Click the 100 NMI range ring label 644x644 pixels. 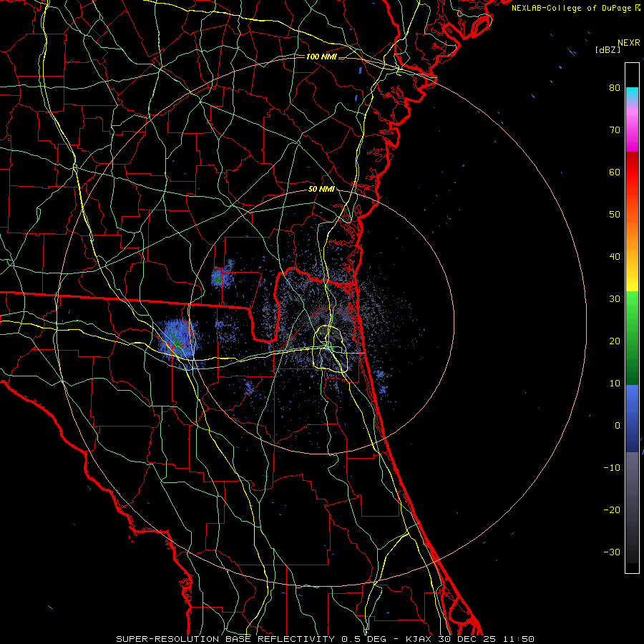[321, 57]
